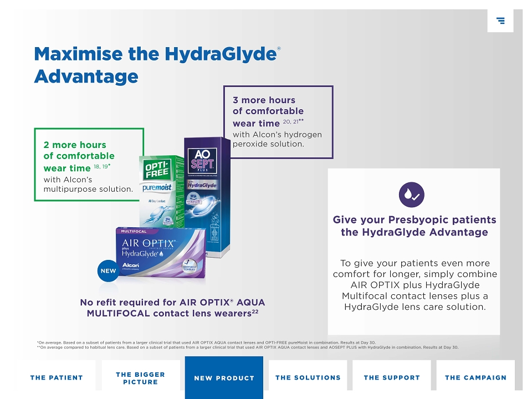532x399 pixels.
Task: Navigate to THE CAMPAIGN tab
Action: click(475, 377)
